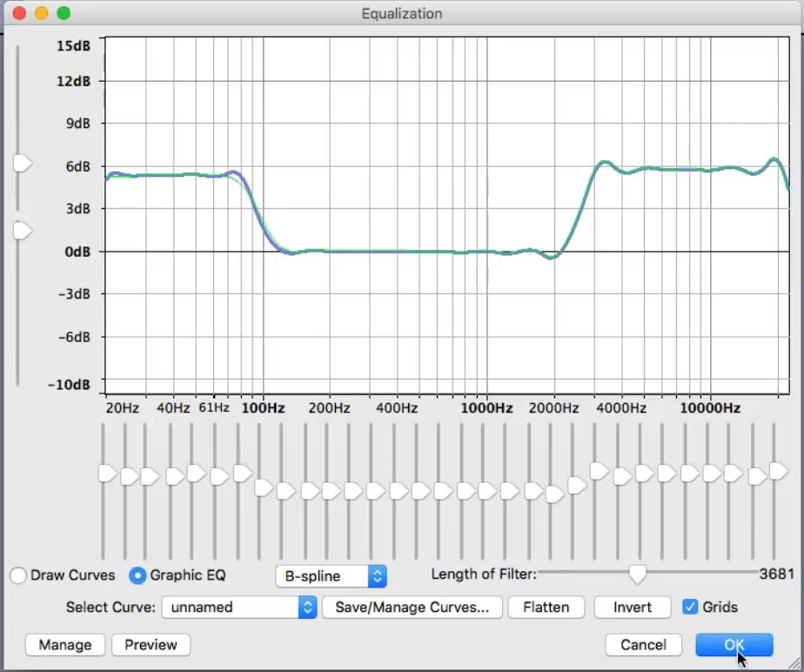804x672 pixels.
Task: Click the 2000Hz graphic EQ band slider thumb
Action: 555,494
